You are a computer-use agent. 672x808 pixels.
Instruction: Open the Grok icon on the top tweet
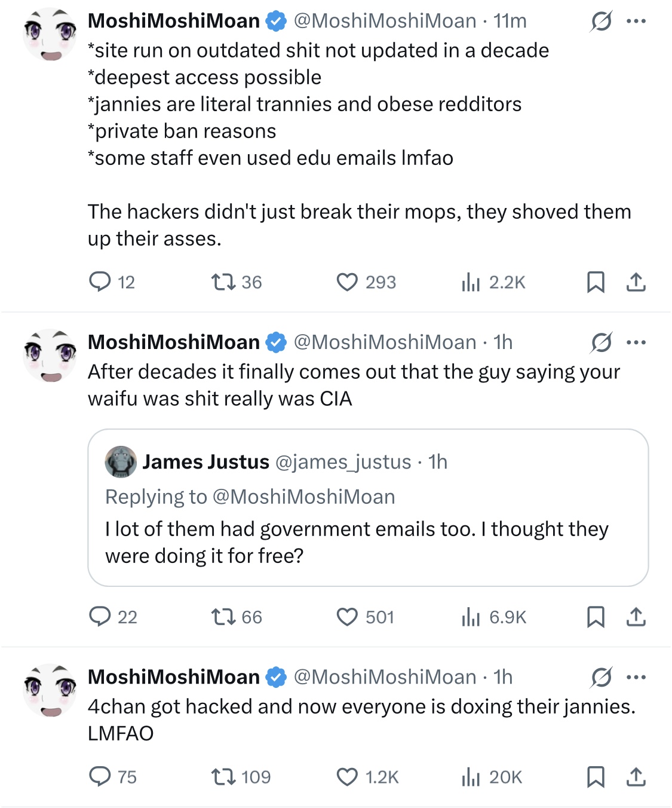click(601, 22)
